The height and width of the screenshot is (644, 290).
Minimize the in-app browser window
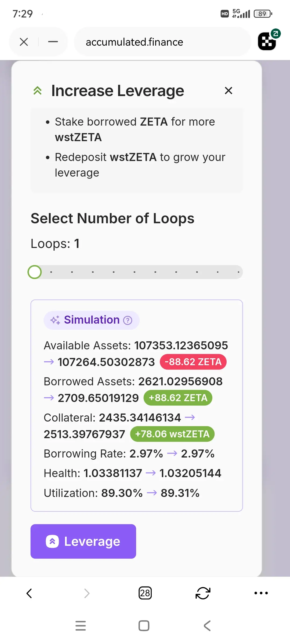tap(53, 42)
